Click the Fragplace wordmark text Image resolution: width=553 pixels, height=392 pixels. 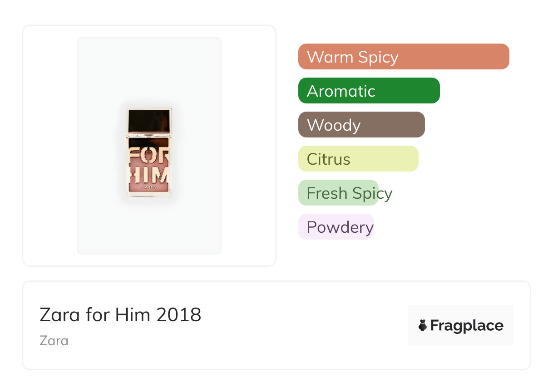coord(467,325)
